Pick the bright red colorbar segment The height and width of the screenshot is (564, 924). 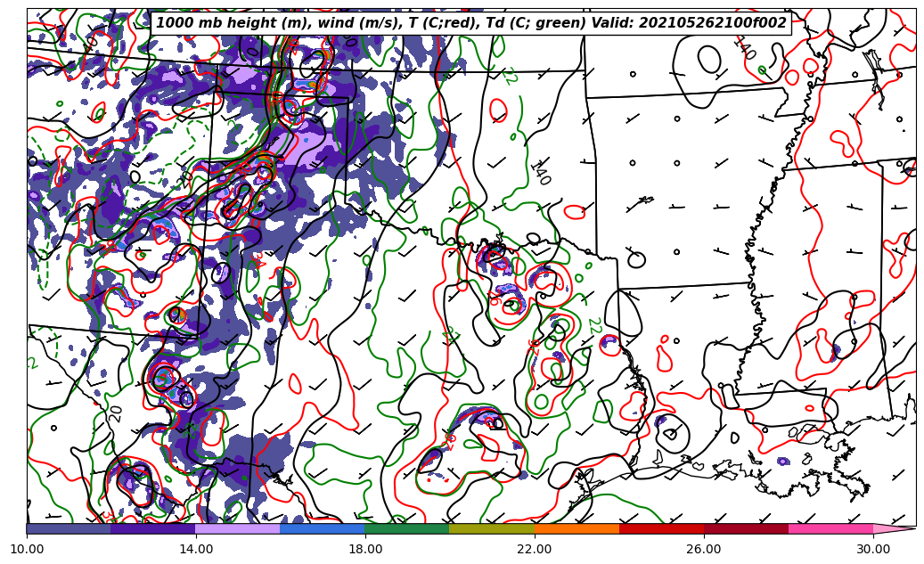(661, 528)
